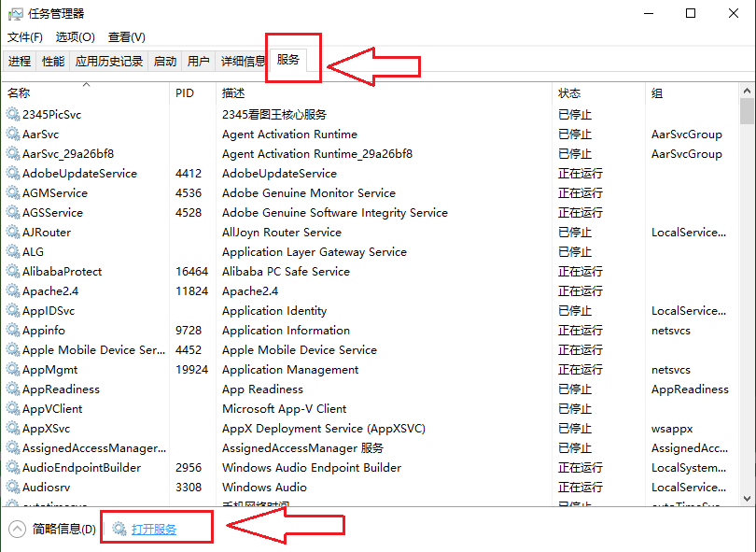This screenshot has width=756, height=552.
Task: Click the wsappx group cell
Action: (x=672, y=429)
